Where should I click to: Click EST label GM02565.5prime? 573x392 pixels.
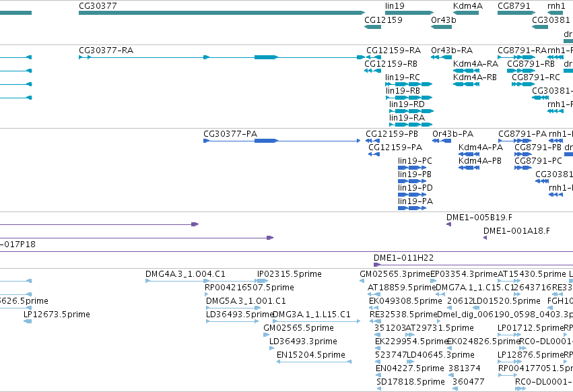coord(298,329)
